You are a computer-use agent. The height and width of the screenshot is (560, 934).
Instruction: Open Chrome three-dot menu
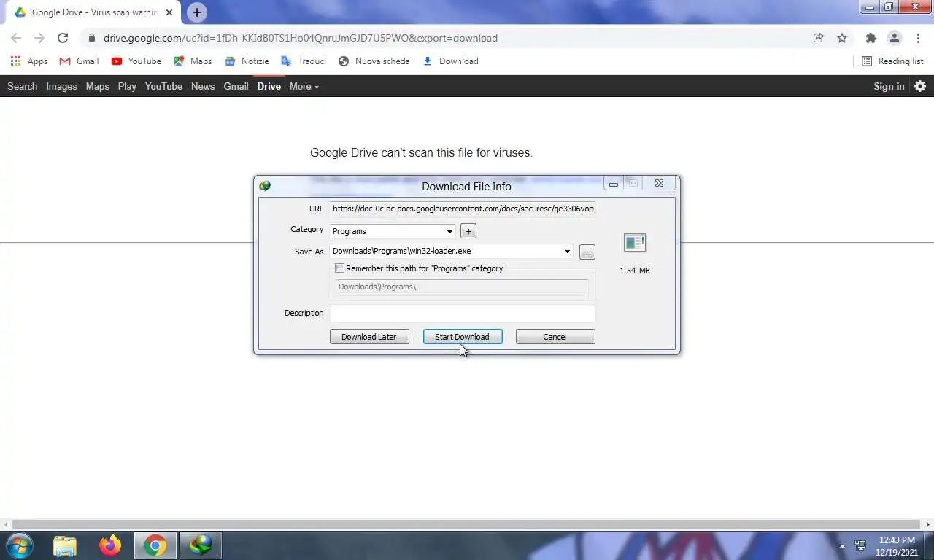coord(918,38)
